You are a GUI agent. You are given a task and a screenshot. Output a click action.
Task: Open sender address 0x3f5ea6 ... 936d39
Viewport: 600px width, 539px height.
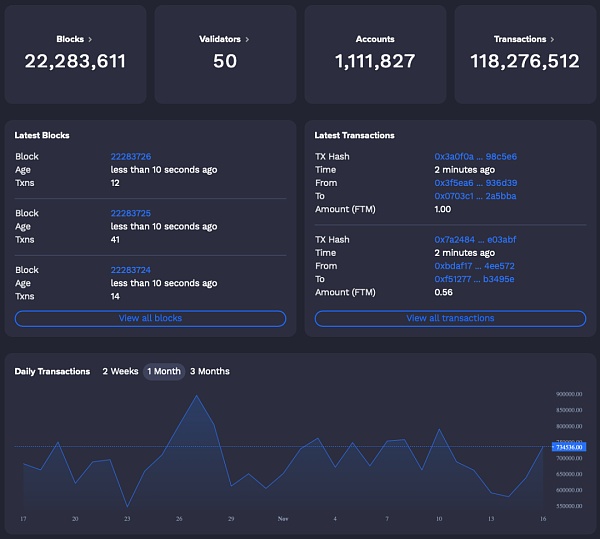pyautogui.click(x=475, y=183)
